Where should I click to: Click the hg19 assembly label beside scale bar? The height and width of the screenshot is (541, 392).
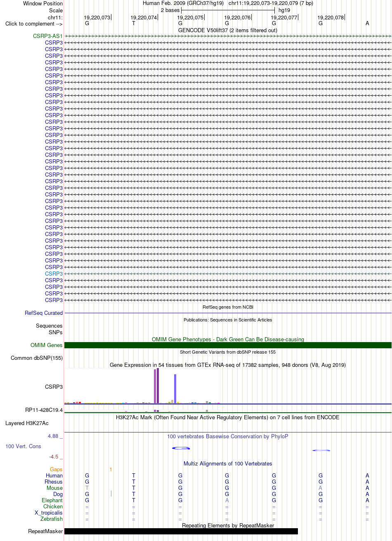coord(284,10)
